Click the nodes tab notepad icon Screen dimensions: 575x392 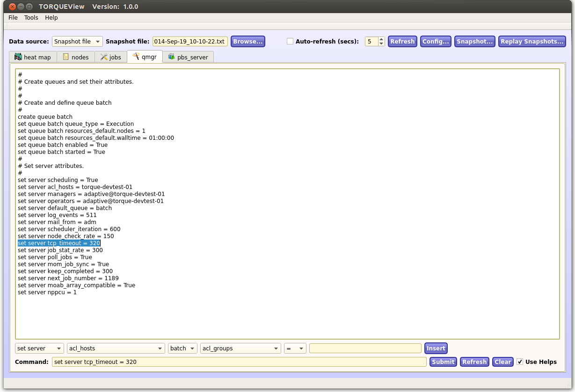pyautogui.click(x=66, y=57)
